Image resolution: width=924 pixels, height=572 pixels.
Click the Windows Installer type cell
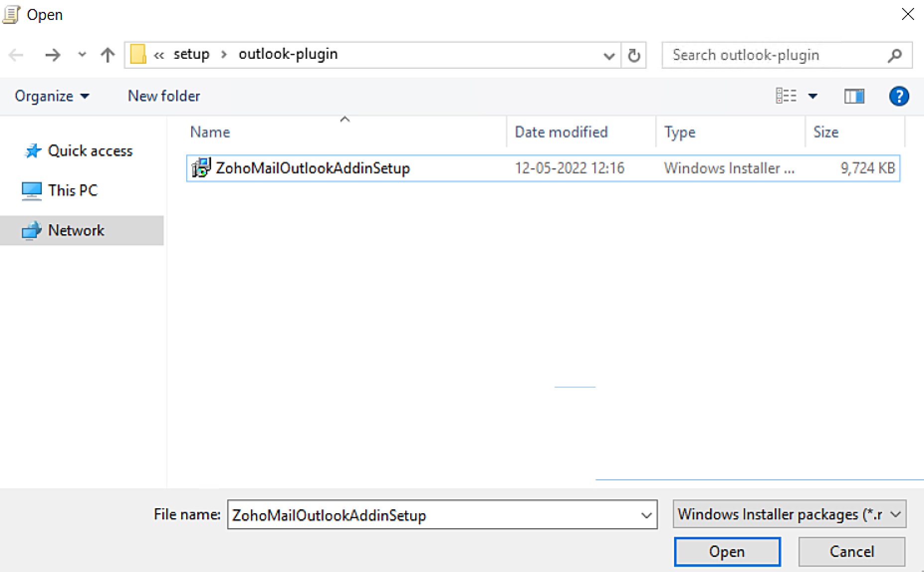729,168
